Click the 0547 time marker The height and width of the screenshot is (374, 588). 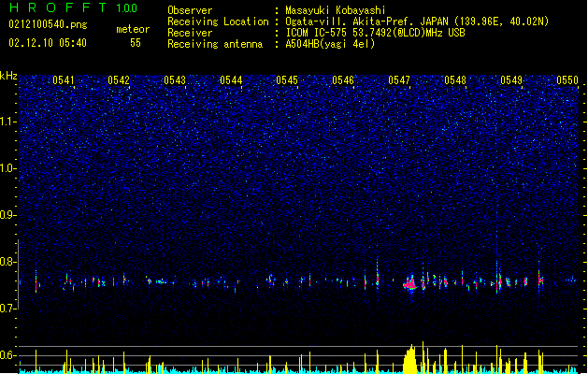tap(399, 80)
